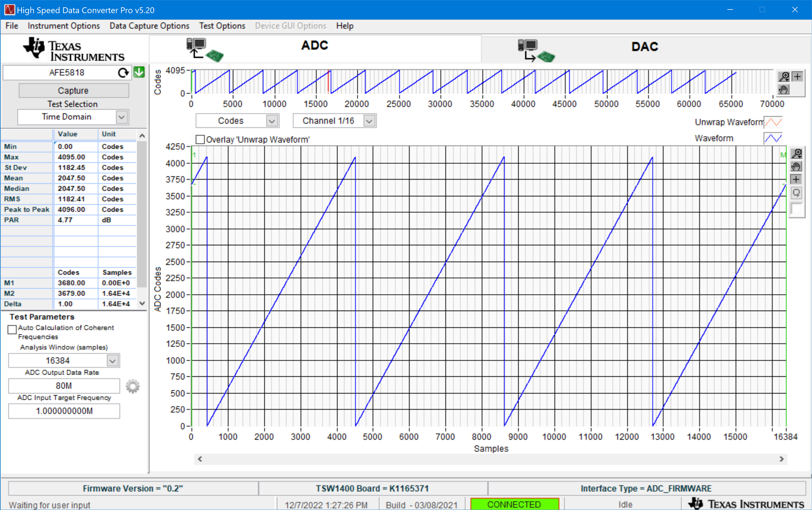Click the M1 codes value 3680.00
Screen dimensions: 812x510
coord(76,283)
